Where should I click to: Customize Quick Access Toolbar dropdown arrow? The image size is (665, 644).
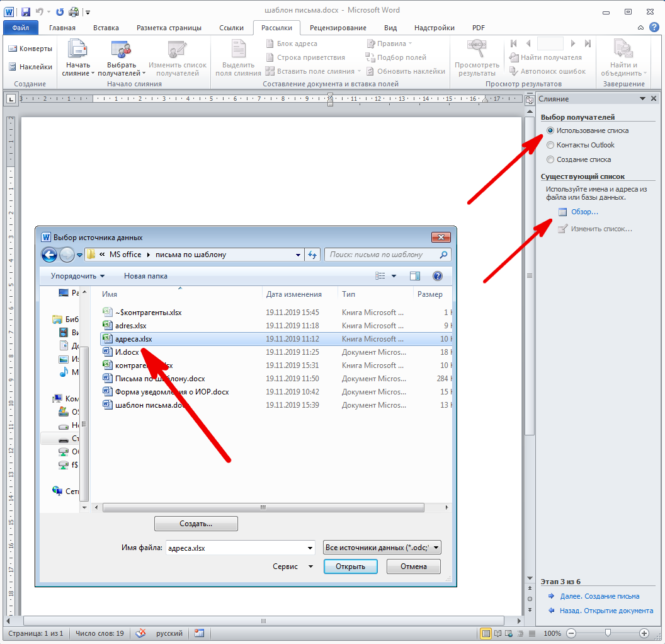pos(88,13)
